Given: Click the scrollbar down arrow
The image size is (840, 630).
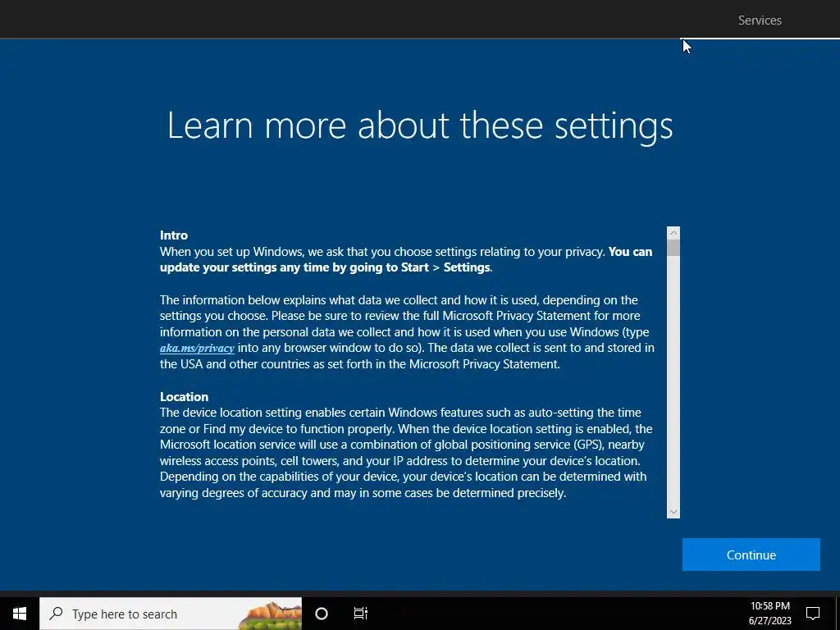Looking at the screenshot, I should click(673, 512).
